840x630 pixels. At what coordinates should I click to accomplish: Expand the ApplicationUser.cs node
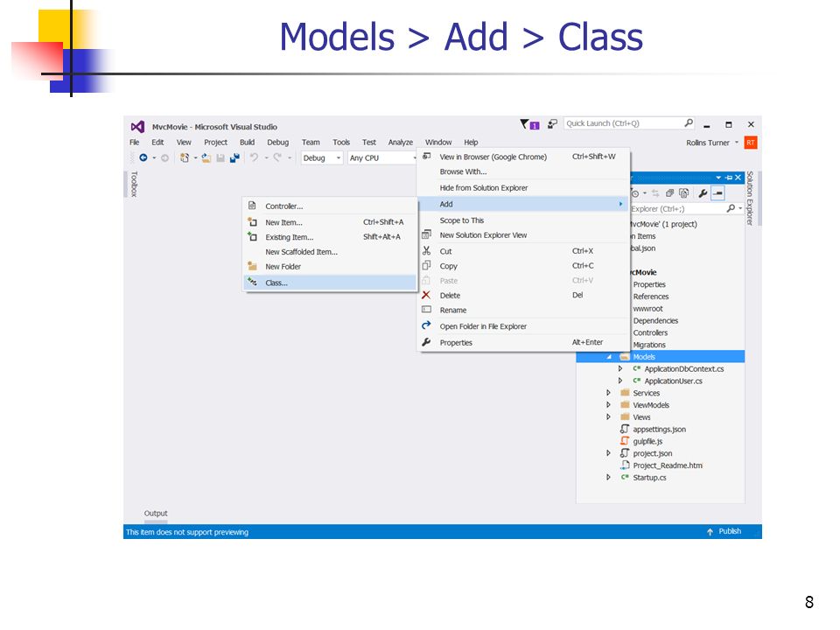pos(619,381)
